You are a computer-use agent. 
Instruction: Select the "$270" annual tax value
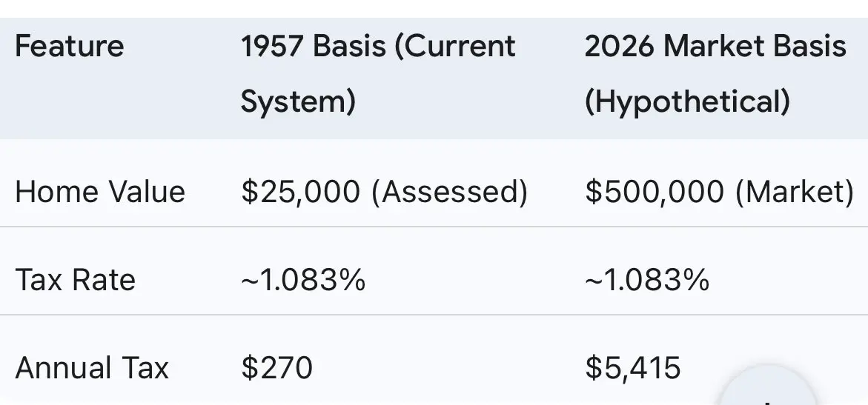[x=276, y=368]
